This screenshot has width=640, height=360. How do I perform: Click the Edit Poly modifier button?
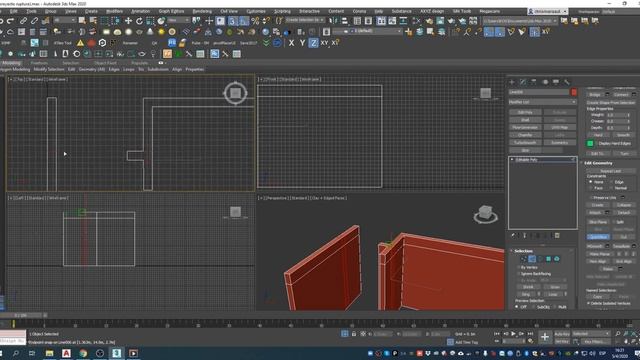[x=525, y=112]
